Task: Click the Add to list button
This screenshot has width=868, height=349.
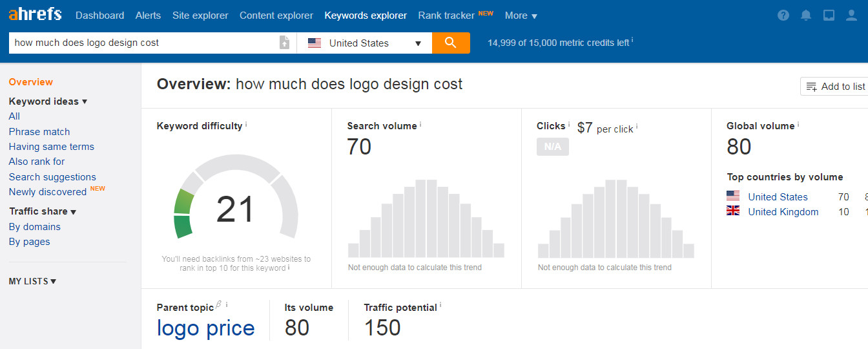Action: pyautogui.click(x=835, y=87)
